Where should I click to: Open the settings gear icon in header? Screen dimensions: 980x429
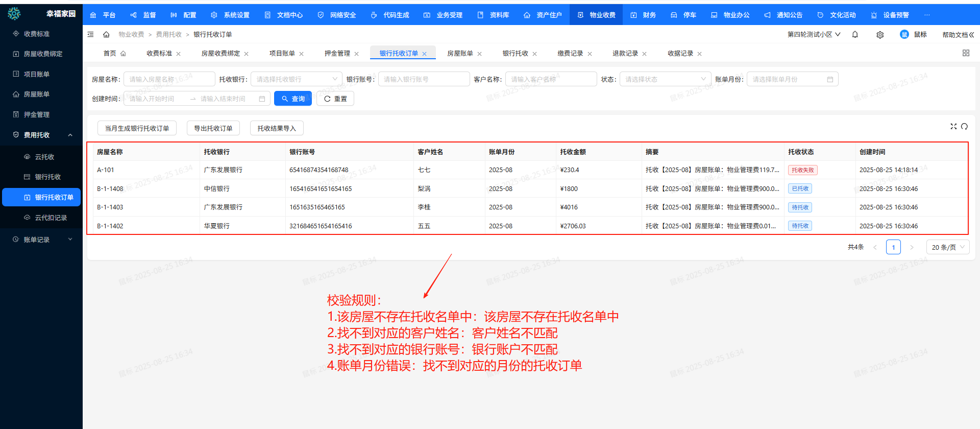[880, 35]
